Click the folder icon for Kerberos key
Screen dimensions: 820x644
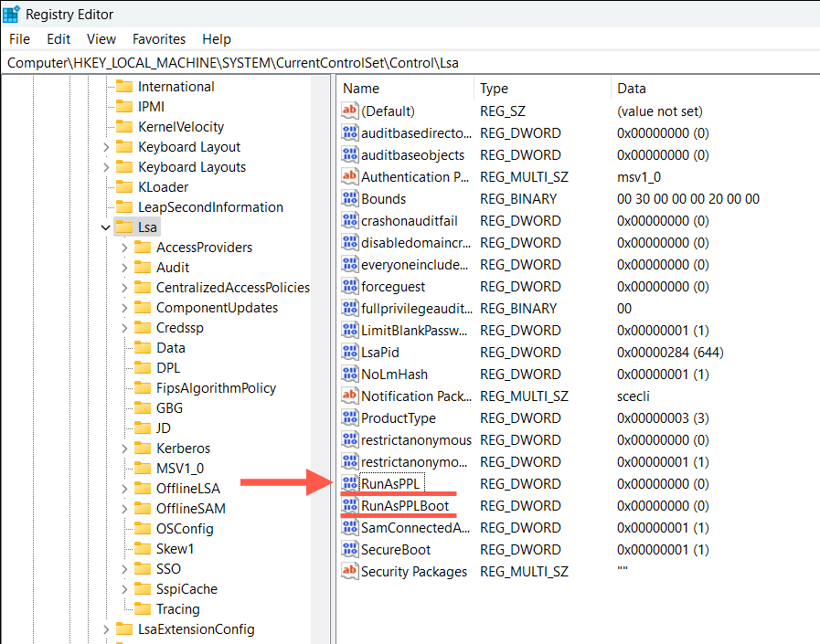click(x=142, y=448)
